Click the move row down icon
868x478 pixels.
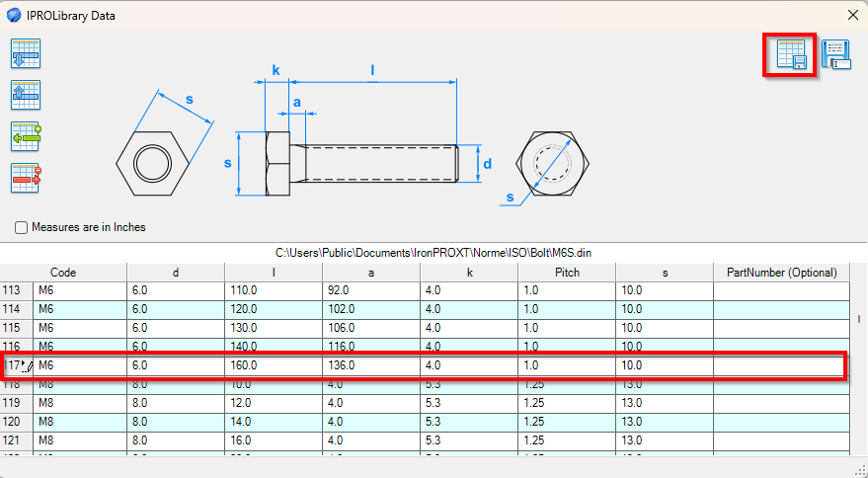point(26,53)
